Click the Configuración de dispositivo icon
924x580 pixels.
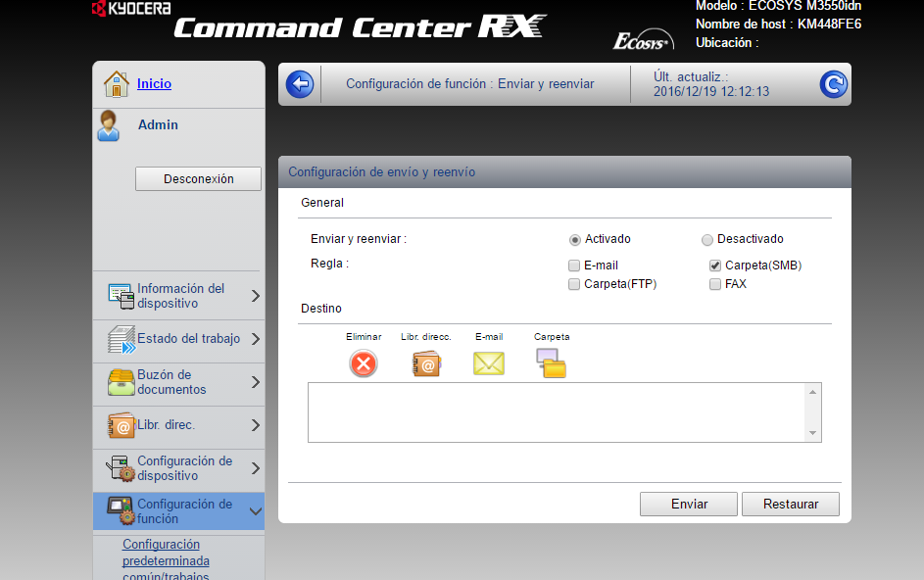121,468
